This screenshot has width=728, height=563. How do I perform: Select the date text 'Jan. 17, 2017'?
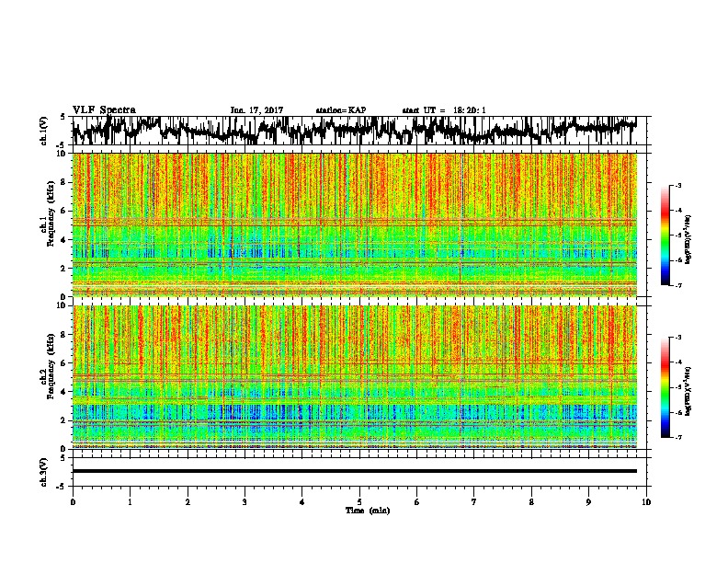coord(256,110)
